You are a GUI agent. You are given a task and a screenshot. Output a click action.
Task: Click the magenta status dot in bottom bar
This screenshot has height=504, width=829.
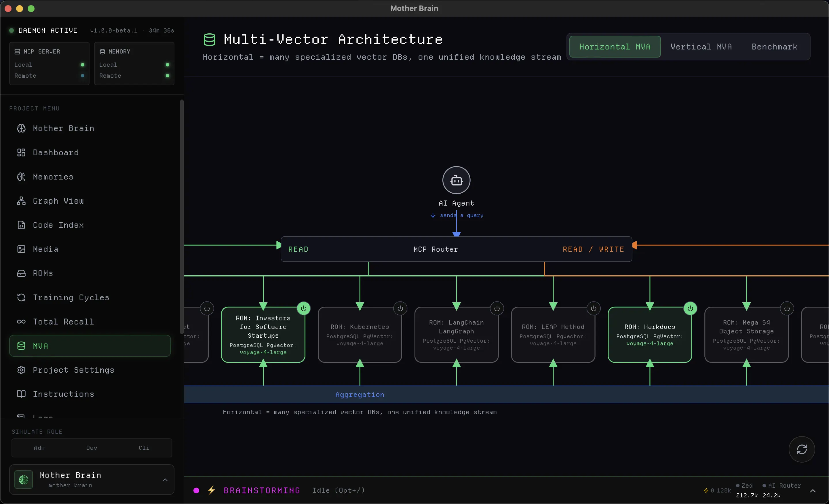tap(197, 490)
